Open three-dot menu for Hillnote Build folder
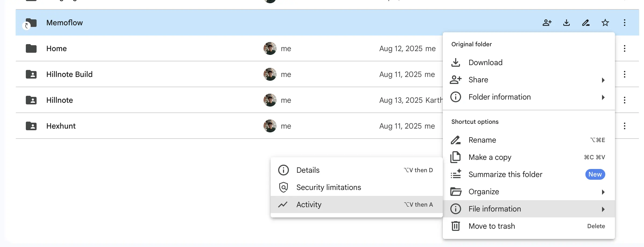Screen dimensions: 644x247 (624, 74)
